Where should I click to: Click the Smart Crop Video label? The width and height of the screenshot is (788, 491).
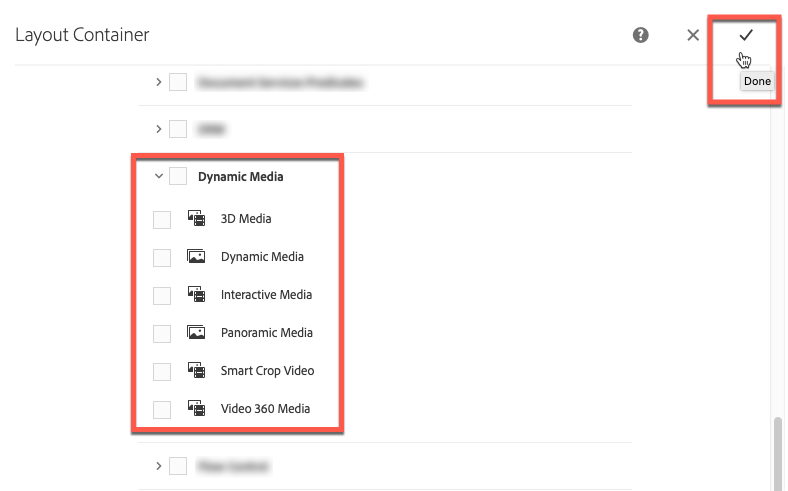coord(267,371)
